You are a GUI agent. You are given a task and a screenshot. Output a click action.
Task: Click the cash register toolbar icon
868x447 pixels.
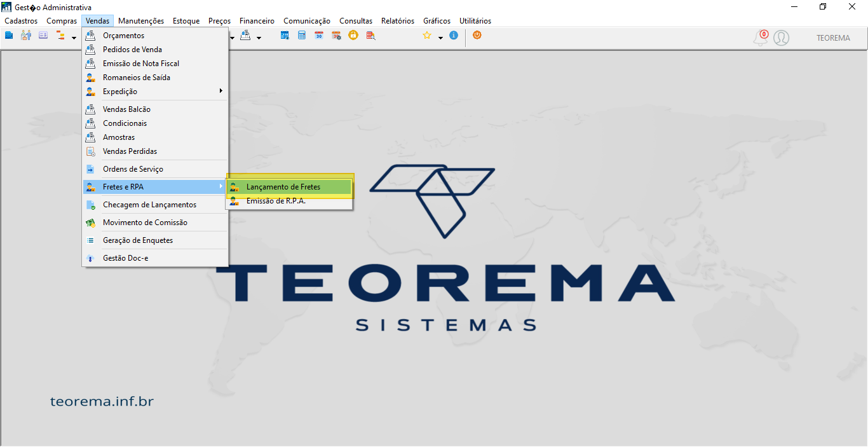(x=246, y=36)
